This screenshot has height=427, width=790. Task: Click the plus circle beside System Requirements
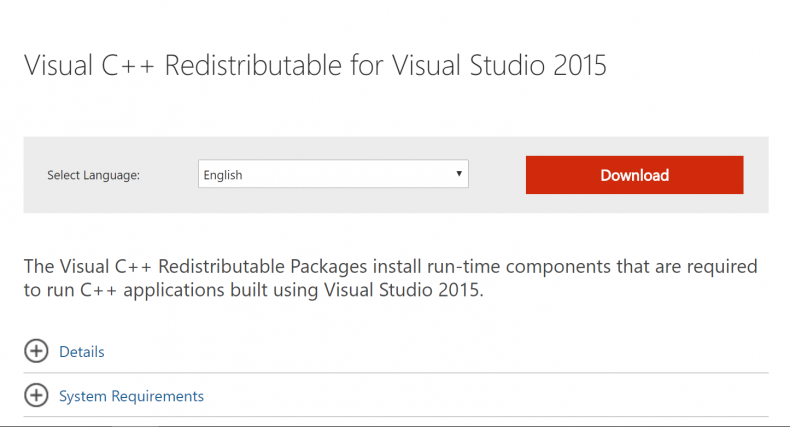coord(36,395)
